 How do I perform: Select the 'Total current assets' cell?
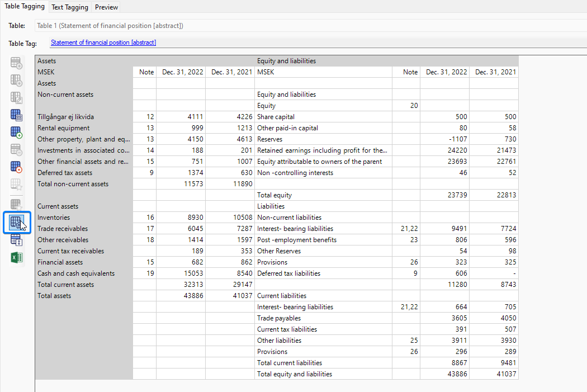tap(84, 285)
